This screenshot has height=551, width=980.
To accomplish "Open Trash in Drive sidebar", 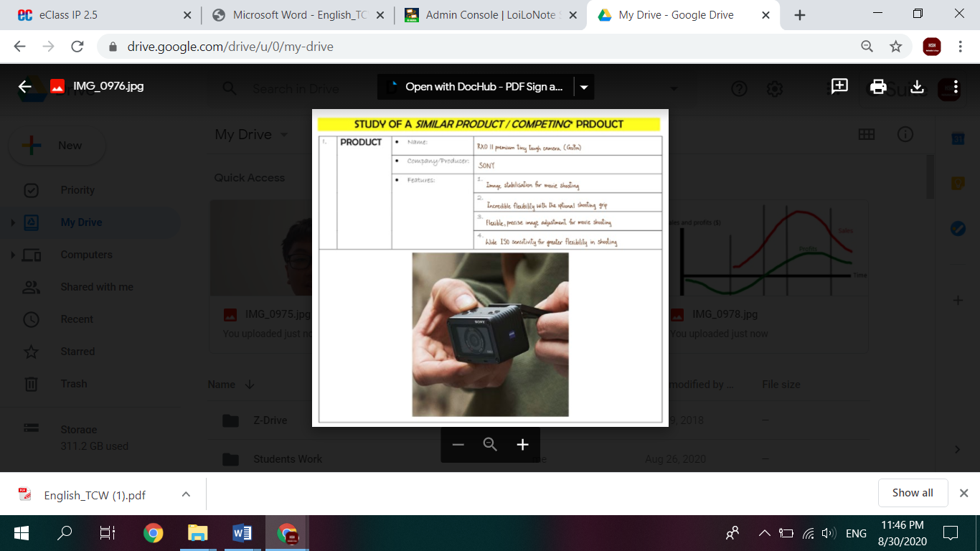I will click(x=74, y=384).
